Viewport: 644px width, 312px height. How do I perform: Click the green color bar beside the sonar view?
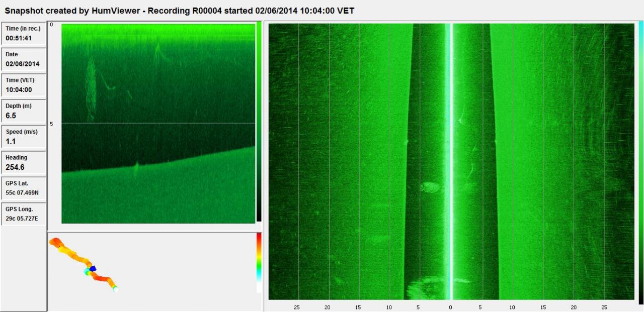point(259,121)
